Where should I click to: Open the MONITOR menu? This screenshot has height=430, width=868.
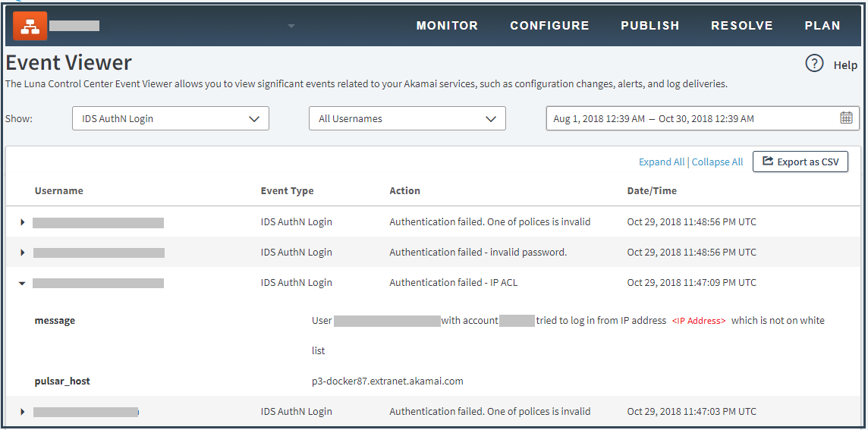coord(447,26)
